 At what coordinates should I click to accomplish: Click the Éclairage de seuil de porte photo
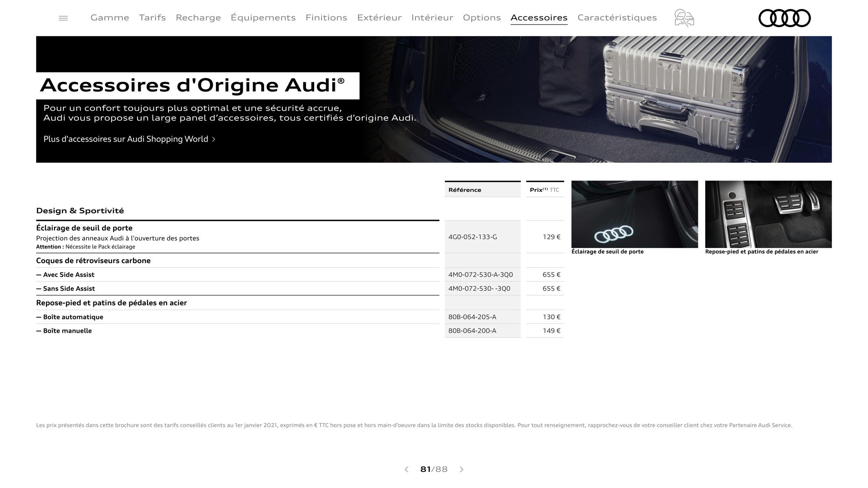[634, 214]
